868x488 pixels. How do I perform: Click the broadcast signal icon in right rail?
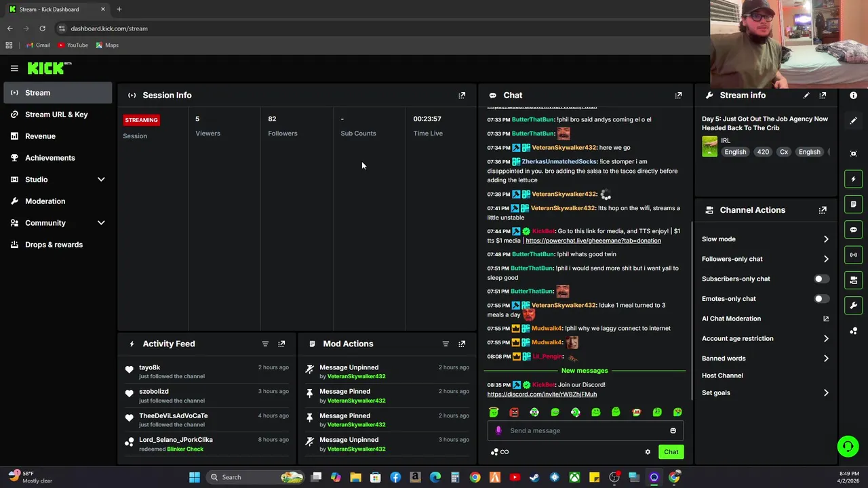[853, 255]
